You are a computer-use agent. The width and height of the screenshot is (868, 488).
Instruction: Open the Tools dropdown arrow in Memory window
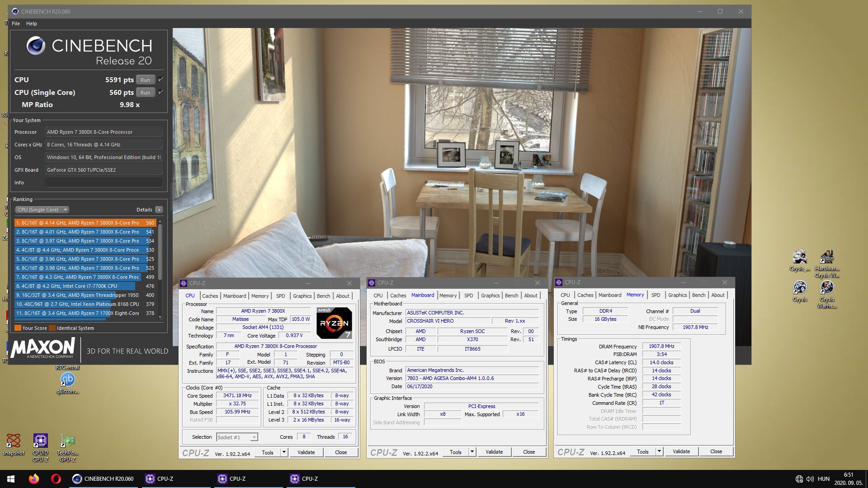659,451
